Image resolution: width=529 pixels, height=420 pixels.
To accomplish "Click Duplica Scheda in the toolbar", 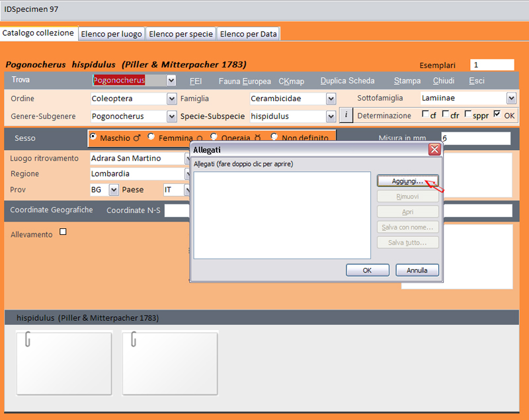I will point(347,81).
